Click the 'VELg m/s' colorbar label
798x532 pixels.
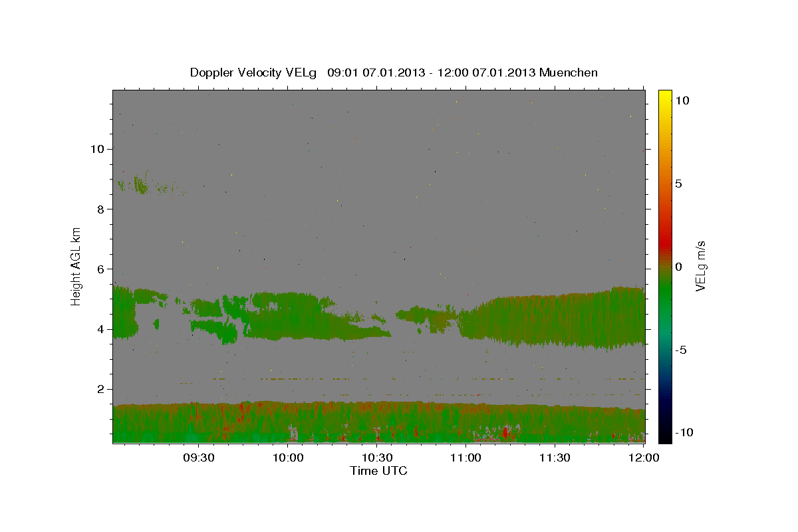coord(700,266)
